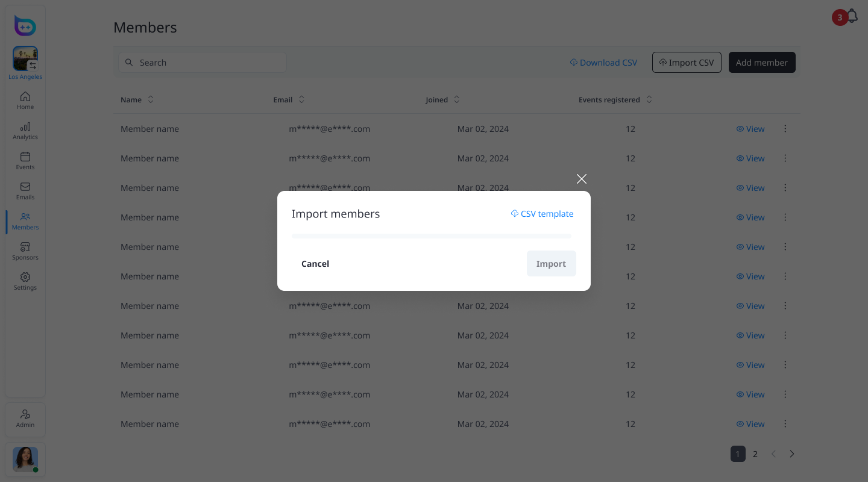Open the Analytics section

(25, 131)
